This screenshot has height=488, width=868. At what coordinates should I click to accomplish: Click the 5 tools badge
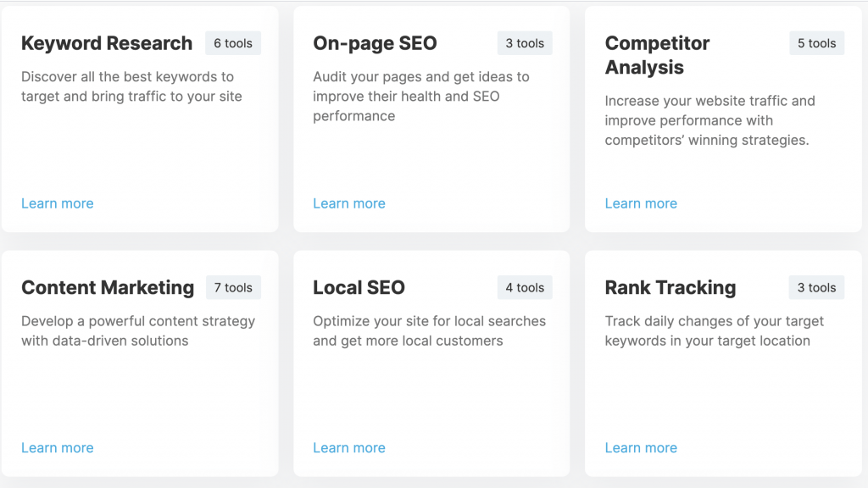tap(816, 43)
